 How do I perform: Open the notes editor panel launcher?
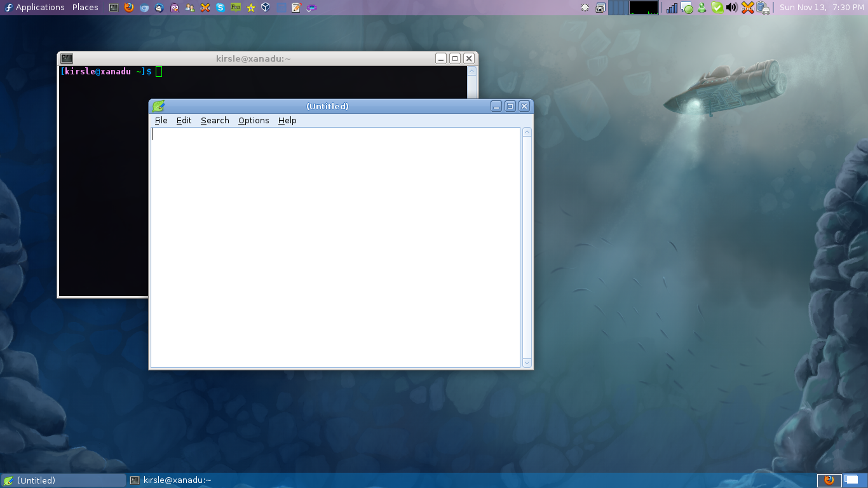pyautogui.click(x=295, y=7)
